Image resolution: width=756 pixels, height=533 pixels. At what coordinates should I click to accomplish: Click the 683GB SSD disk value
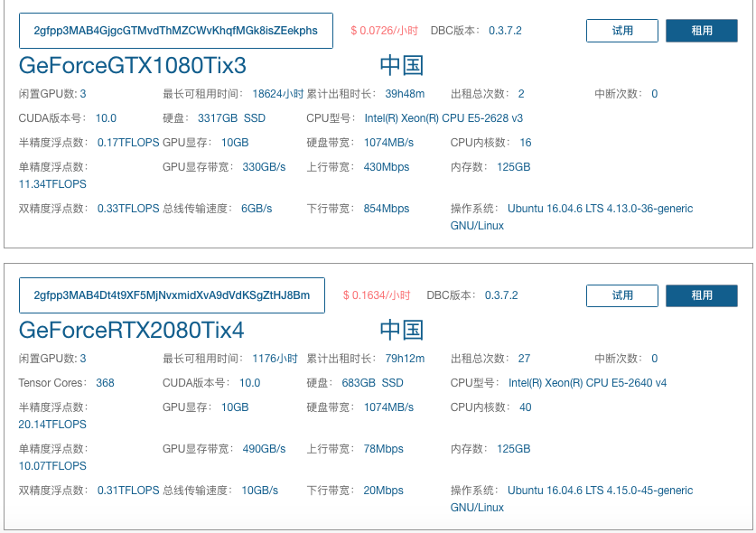pyautogui.click(x=372, y=383)
